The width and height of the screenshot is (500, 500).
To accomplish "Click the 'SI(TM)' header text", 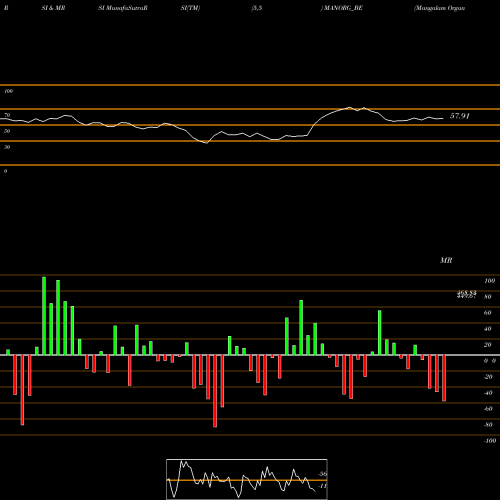I will tap(190, 8).
